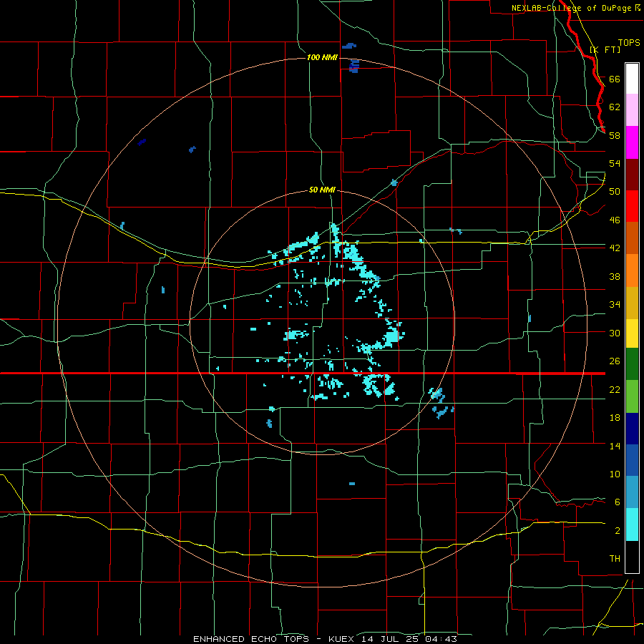Click the "6" legend value
644x644 pixels.
point(618,502)
